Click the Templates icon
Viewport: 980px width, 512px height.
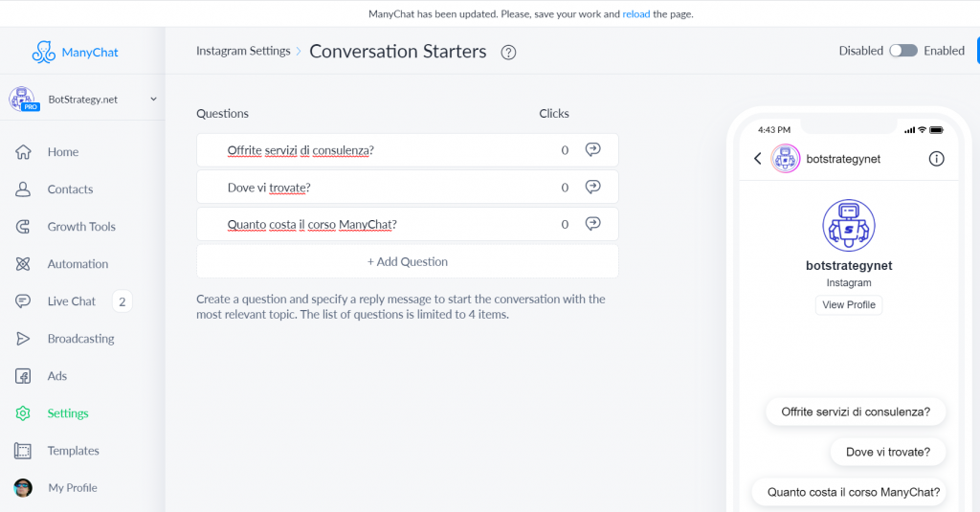[23, 451]
